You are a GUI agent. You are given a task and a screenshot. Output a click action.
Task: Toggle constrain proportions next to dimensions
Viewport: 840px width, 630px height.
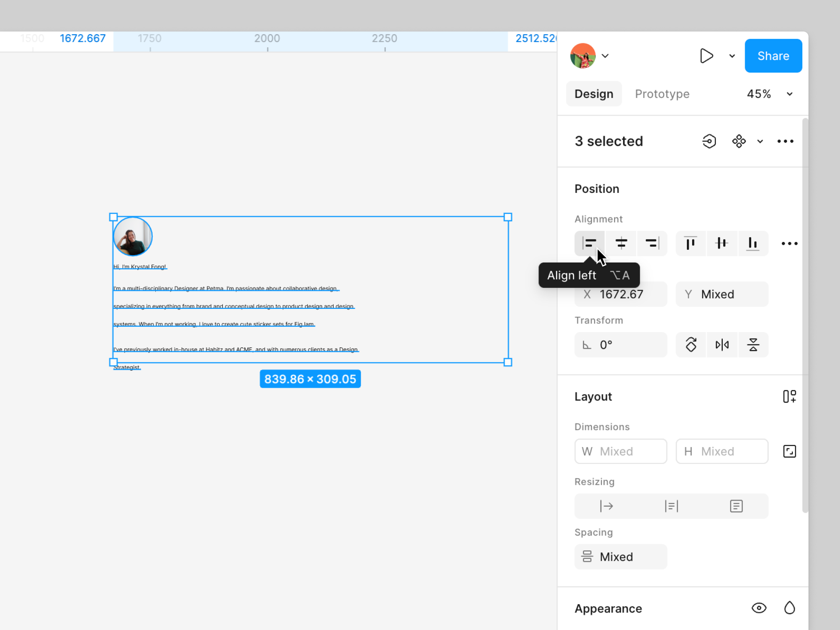coord(789,451)
